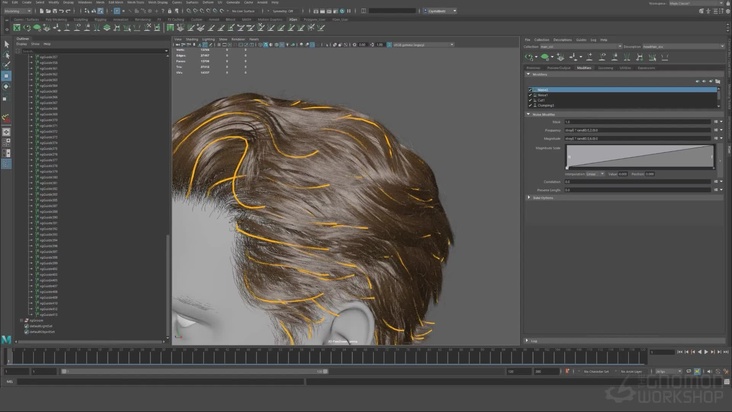Switch to the Modifiers tab
The image size is (732, 412).
(584, 68)
